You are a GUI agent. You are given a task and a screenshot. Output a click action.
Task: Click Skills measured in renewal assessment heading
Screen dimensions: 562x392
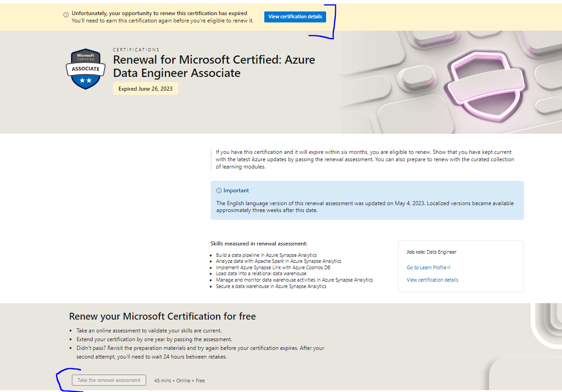pos(259,244)
